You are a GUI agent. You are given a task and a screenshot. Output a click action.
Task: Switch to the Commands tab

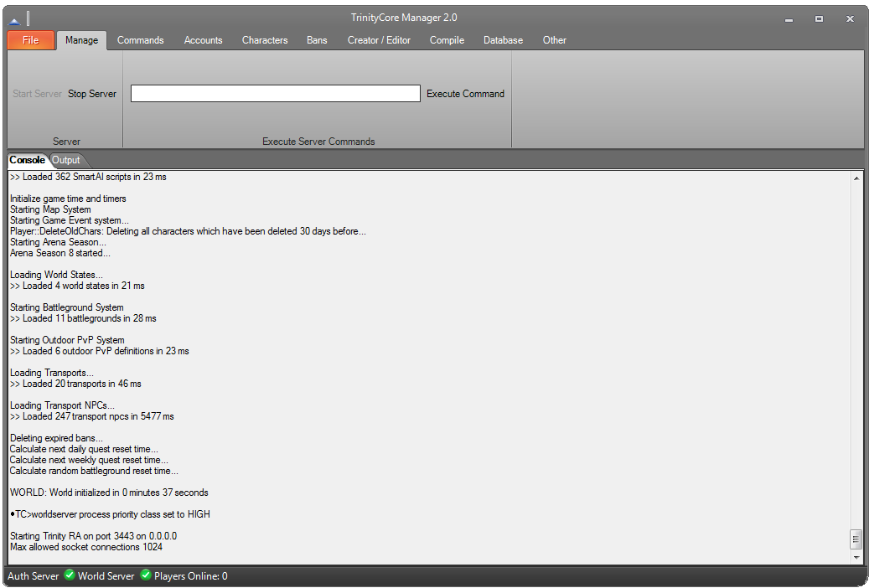click(140, 40)
